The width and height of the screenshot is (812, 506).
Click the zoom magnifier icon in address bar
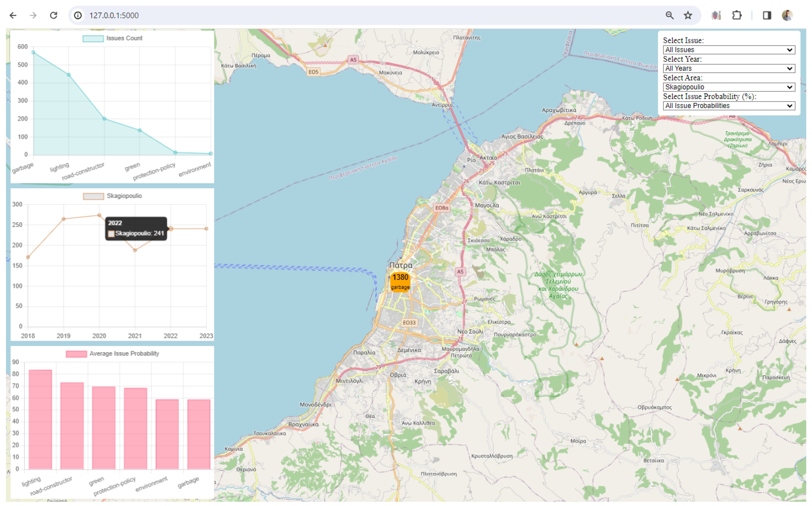tap(669, 15)
